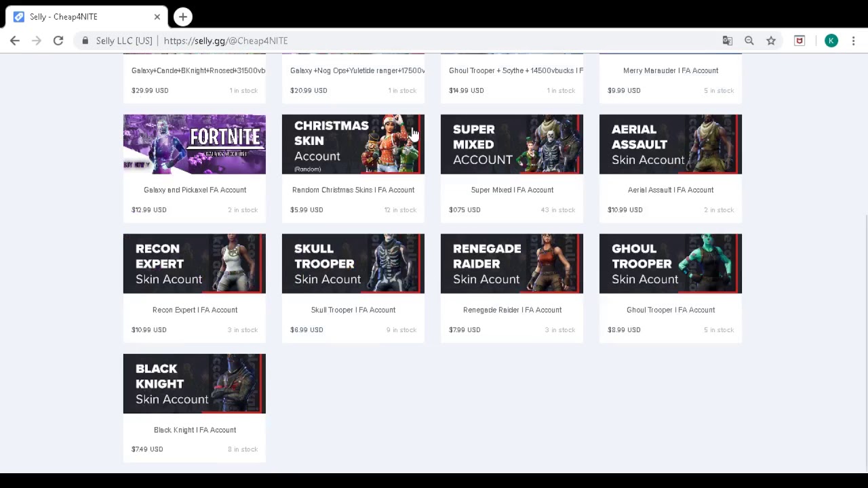Click the browser forward arrow
The image size is (868, 488).
(x=37, y=41)
